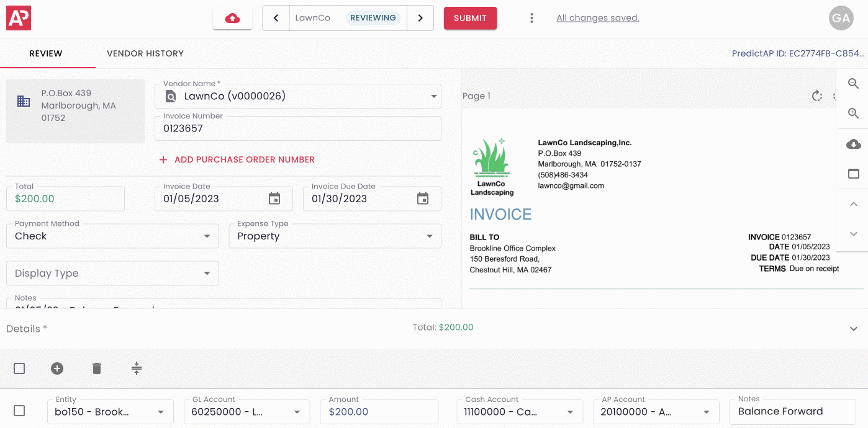Viewport: 868px width, 428px height.
Task: Select the REVIEW tab
Action: pos(47,53)
